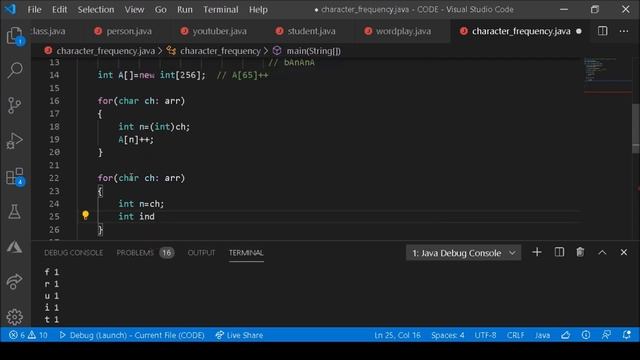The height and width of the screenshot is (360, 640).
Task: Open the Selection menu
Action: [96, 9]
